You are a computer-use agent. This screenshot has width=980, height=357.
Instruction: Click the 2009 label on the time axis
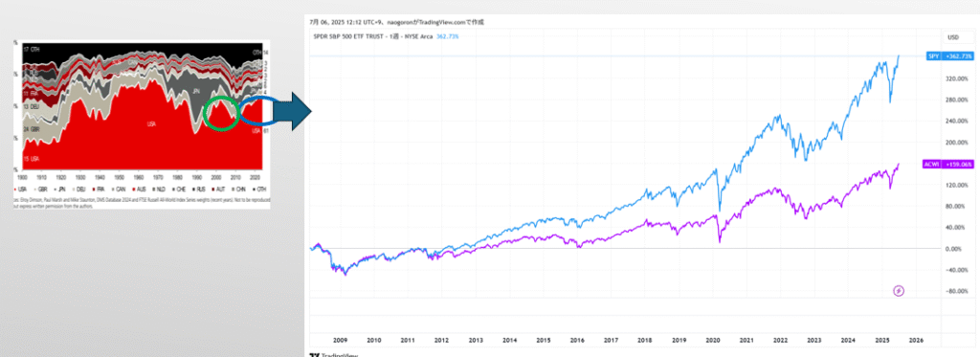340,341
